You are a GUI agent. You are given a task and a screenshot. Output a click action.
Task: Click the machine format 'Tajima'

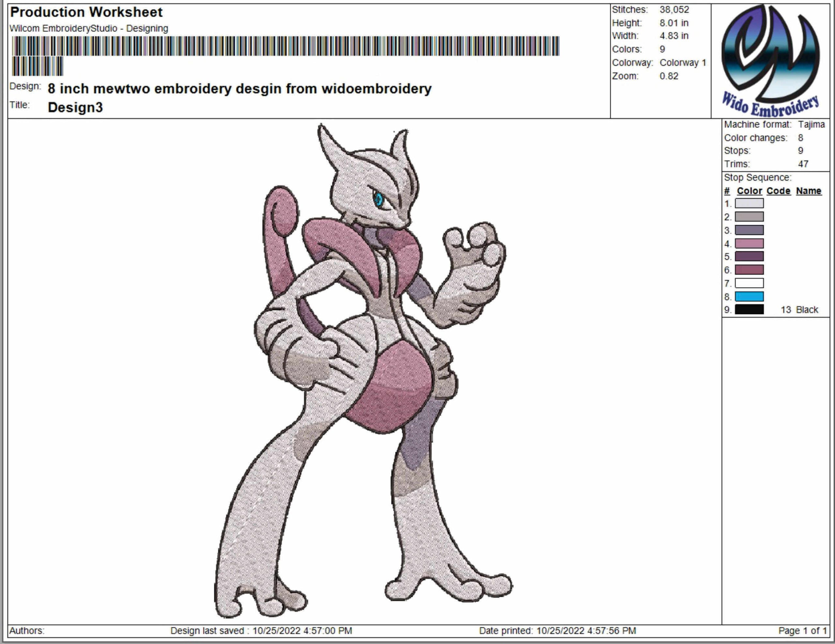point(811,125)
